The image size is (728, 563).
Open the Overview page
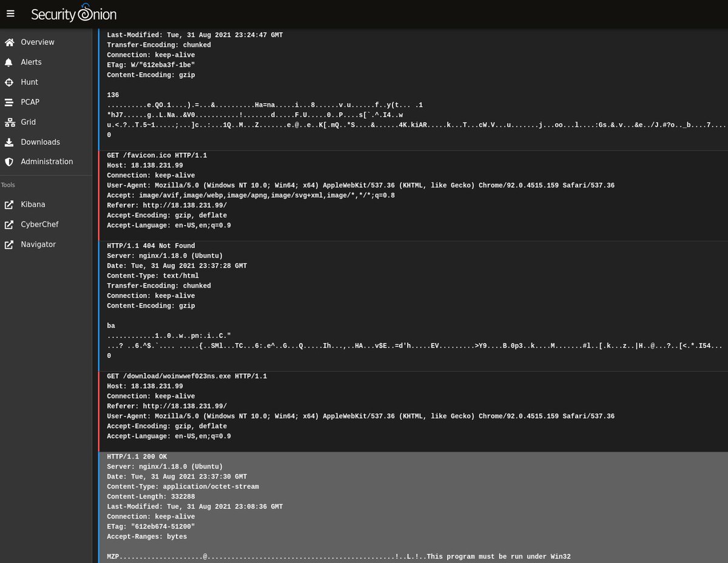(38, 42)
